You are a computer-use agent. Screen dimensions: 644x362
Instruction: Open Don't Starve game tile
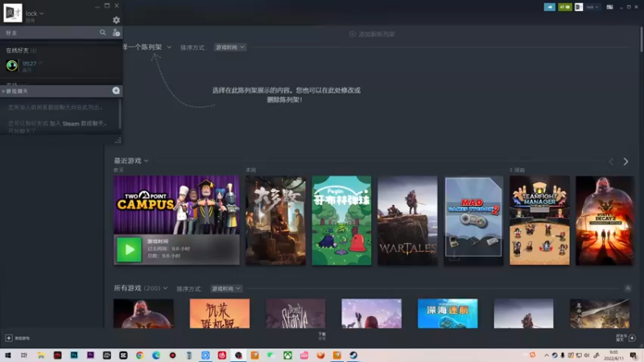pos(295,314)
